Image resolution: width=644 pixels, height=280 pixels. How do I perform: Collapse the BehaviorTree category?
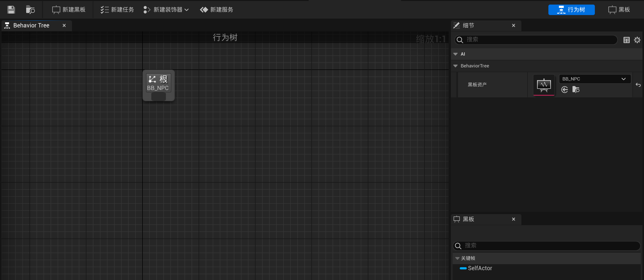pos(455,66)
